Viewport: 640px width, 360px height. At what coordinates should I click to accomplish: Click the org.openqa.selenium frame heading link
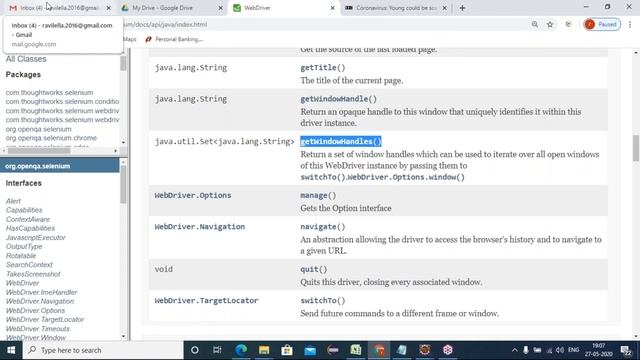(x=38, y=166)
